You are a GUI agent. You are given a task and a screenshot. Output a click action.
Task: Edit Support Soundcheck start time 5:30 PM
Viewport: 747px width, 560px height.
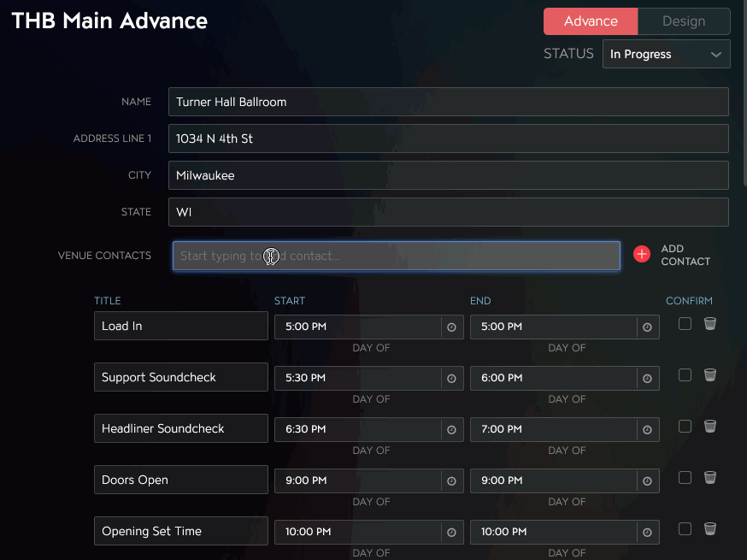[x=358, y=379]
